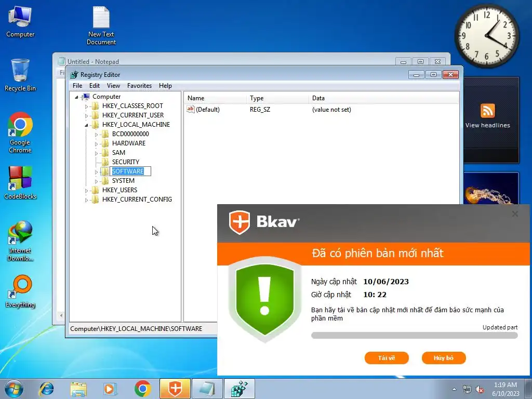This screenshot has width=532, height=399.
Task: Click Show desktop strip beside the clock
Action: [x=528, y=389]
